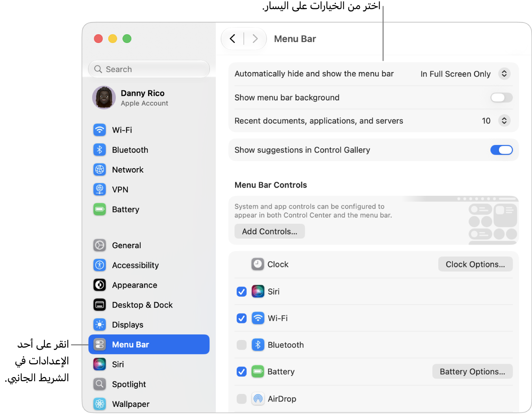532x414 pixels.
Task: Disable Show suggestions in Control Gallery
Action: (x=501, y=150)
